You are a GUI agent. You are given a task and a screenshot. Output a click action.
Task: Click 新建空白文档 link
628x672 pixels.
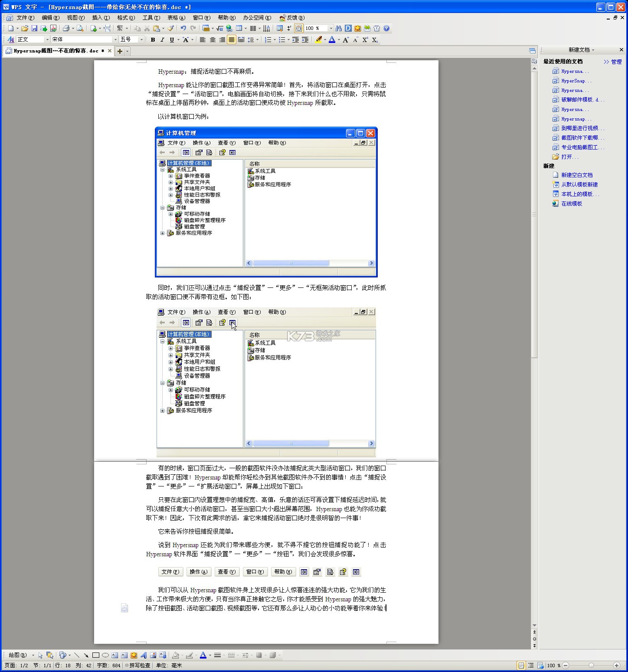pos(577,175)
